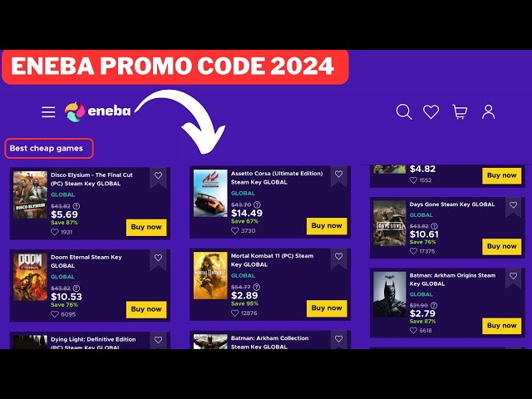Open the Disco Elysium cover thumbnail
Screen dimensions: 532x399
click(x=30, y=195)
